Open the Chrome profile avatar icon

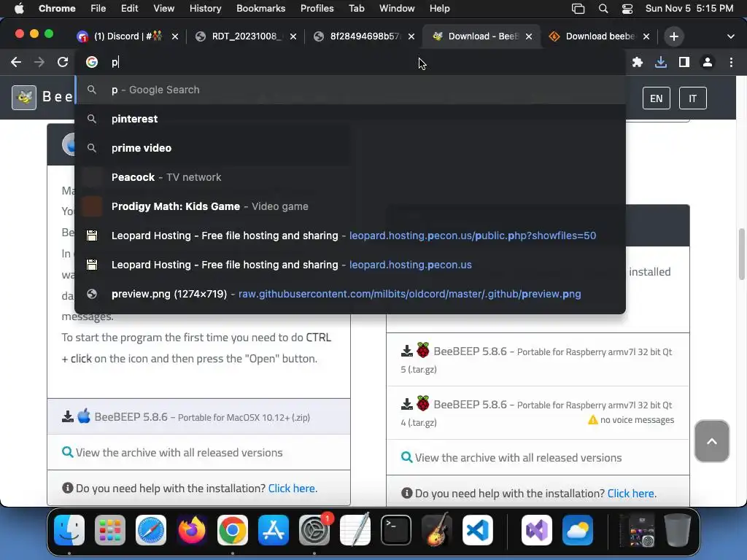tap(708, 62)
